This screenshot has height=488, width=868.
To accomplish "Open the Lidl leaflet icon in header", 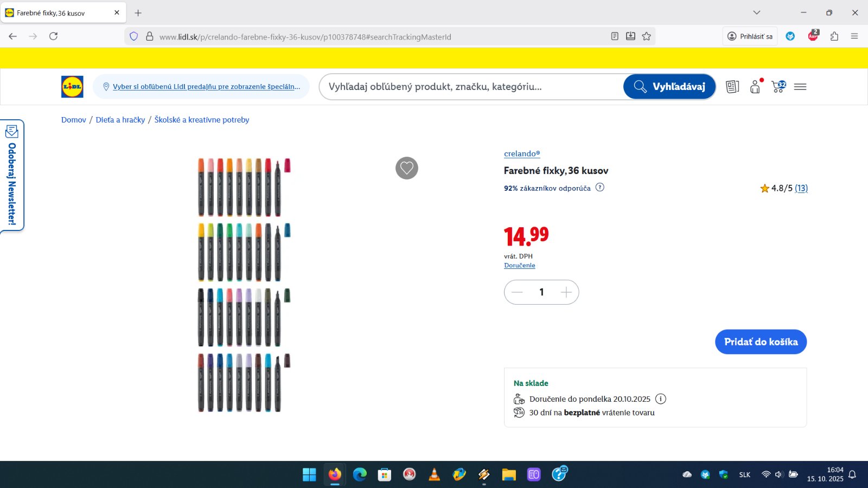I will pyautogui.click(x=732, y=87).
